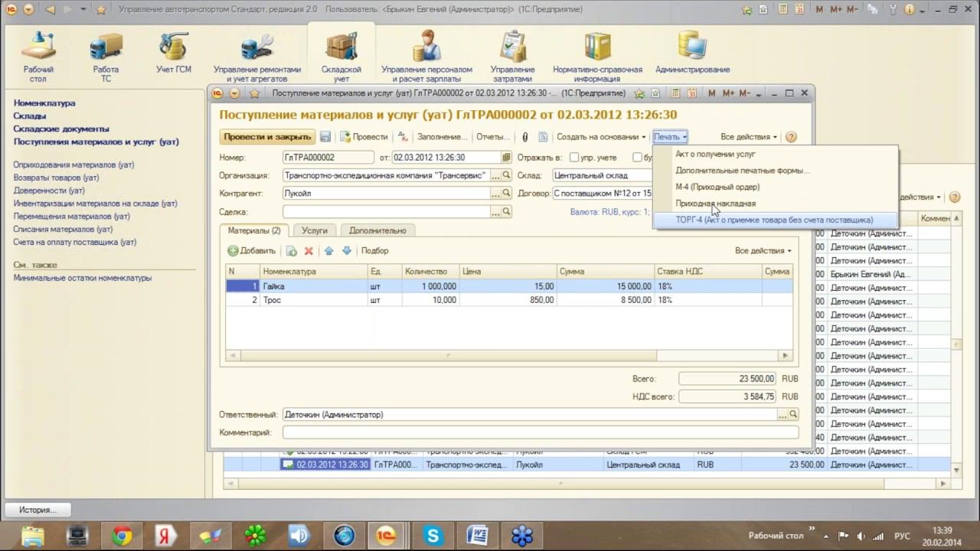Select Приходная накладная print form
This screenshot has height=551, width=980.
click(775, 204)
